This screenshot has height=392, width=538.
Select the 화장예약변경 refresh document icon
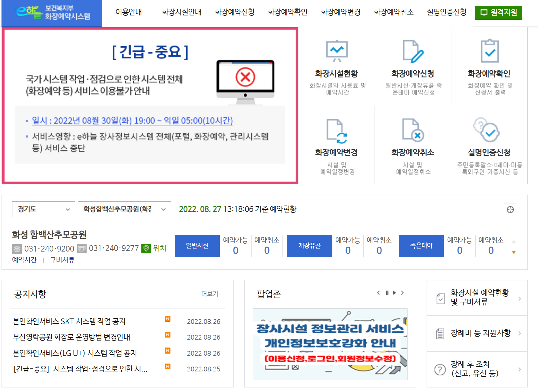click(x=337, y=131)
